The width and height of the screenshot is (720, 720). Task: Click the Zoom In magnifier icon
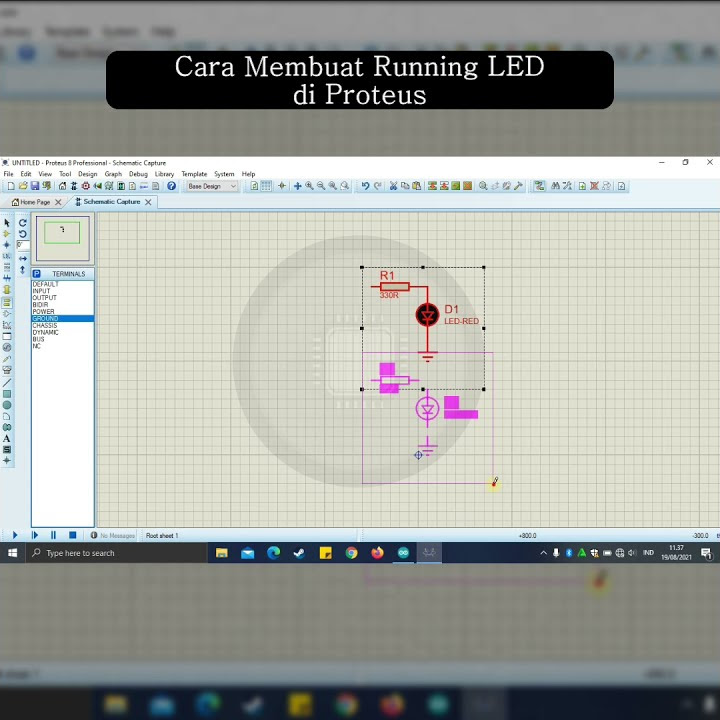309,186
